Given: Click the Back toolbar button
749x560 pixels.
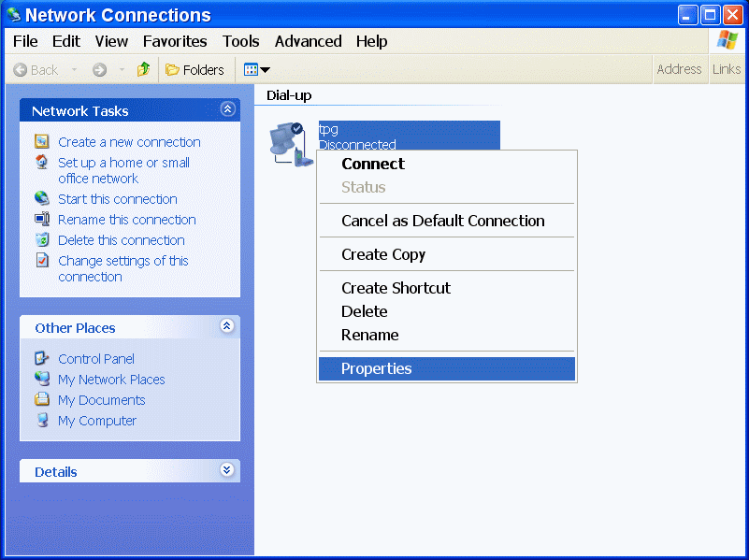Looking at the screenshot, I should coord(36,70).
